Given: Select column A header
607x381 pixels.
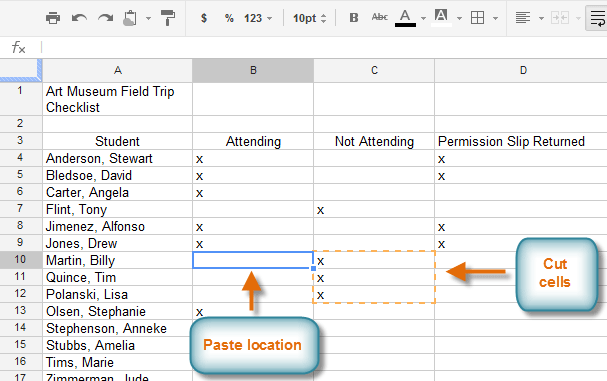Looking at the screenshot, I should pyautogui.click(x=118, y=70).
